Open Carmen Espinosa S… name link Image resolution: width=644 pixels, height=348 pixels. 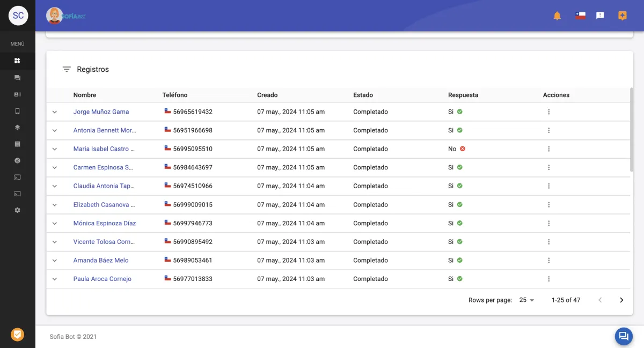coord(103,167)
